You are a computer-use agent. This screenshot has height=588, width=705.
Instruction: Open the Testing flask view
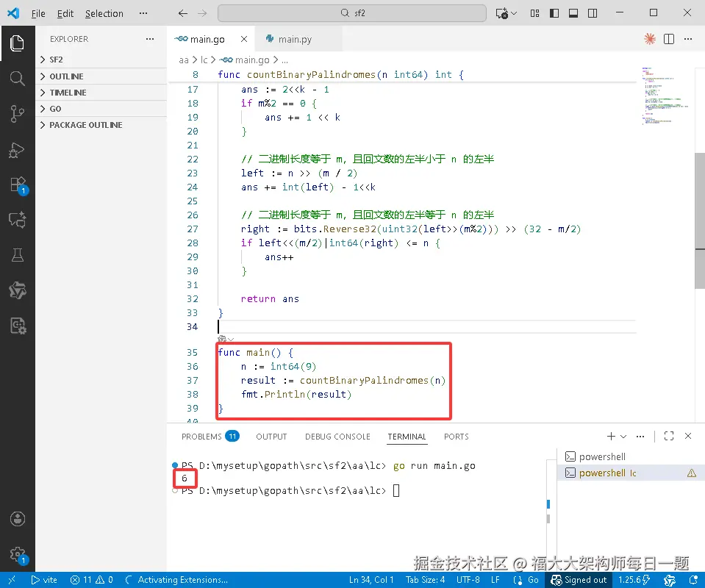(17, 255)
